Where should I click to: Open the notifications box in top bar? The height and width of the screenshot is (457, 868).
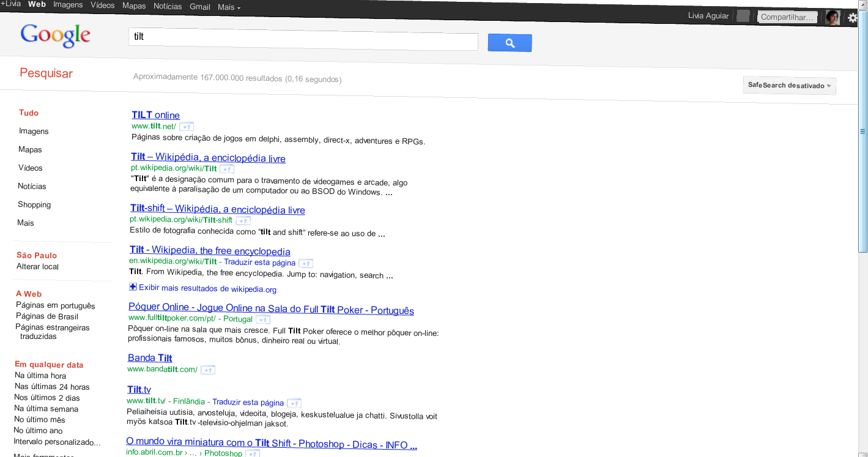click(x=743, y=16)
